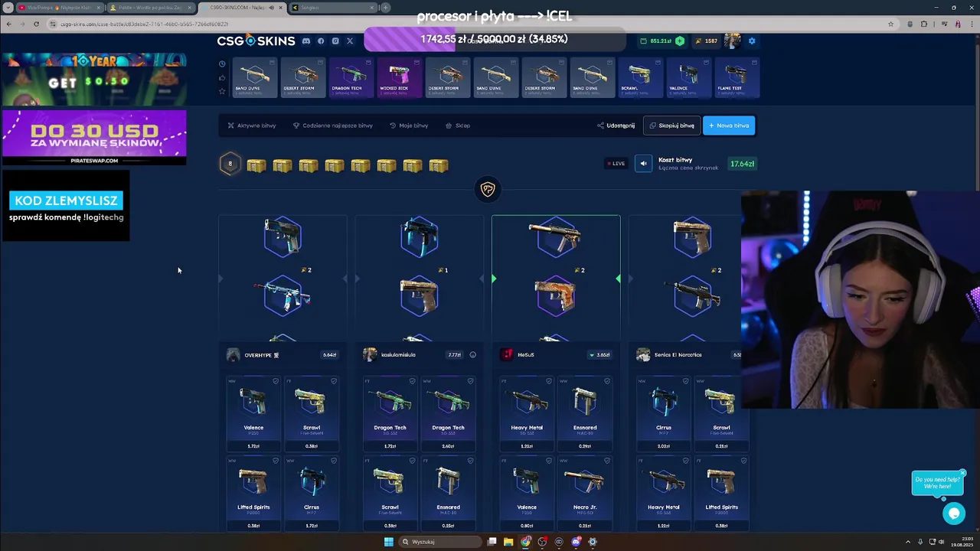The image size is (980, 551).
Task: Go back using browser back arrow
Action: coord(8,24)
